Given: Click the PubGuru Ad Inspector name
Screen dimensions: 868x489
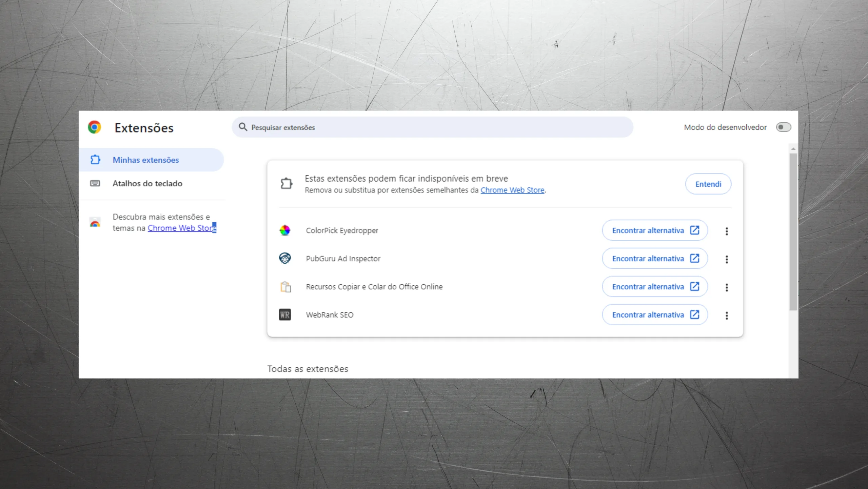Looking at the screenshot, I should pos(343,259).
